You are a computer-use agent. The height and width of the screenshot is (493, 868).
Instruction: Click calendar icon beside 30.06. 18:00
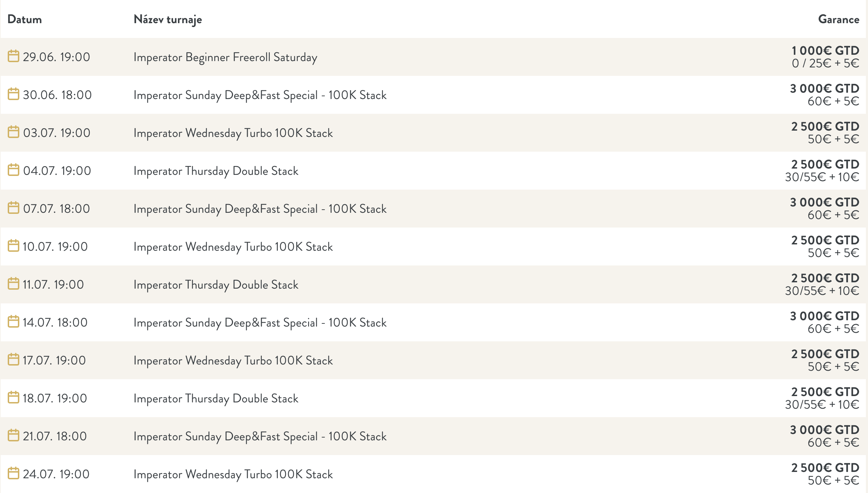(13, 94)
